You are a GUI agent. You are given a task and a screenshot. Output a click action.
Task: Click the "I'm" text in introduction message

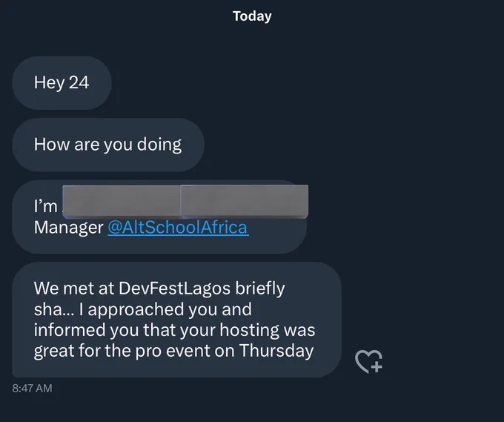point(45,206)
